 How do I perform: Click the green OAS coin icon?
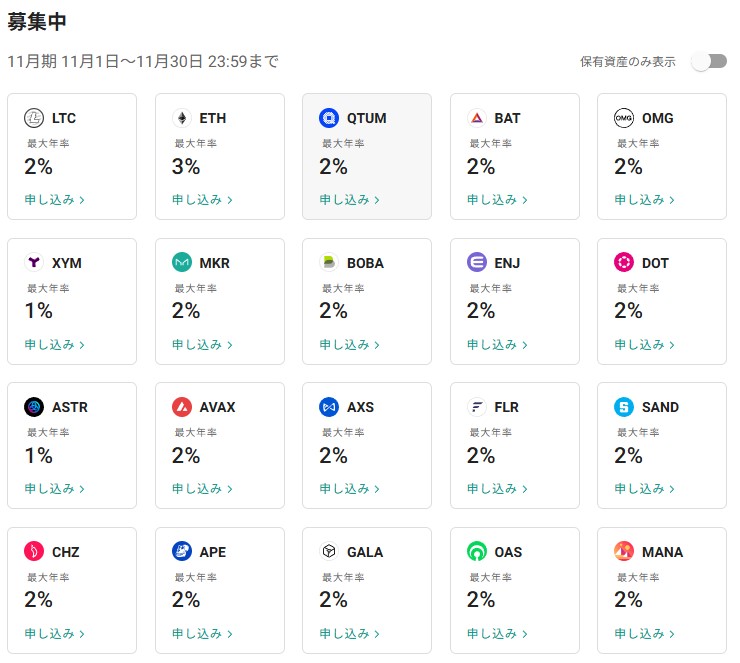point(477,551)
